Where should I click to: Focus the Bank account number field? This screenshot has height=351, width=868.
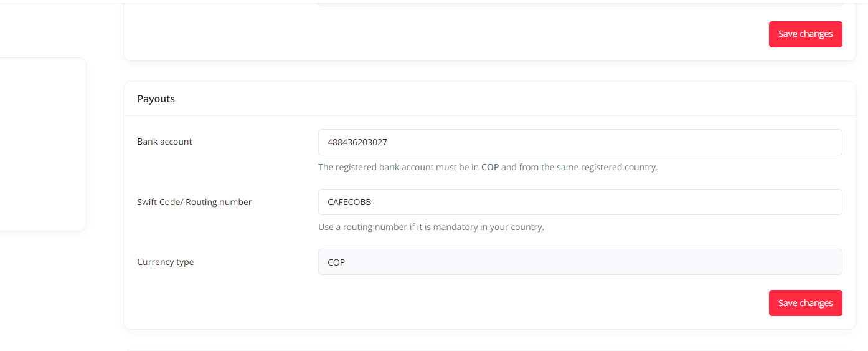580,142
